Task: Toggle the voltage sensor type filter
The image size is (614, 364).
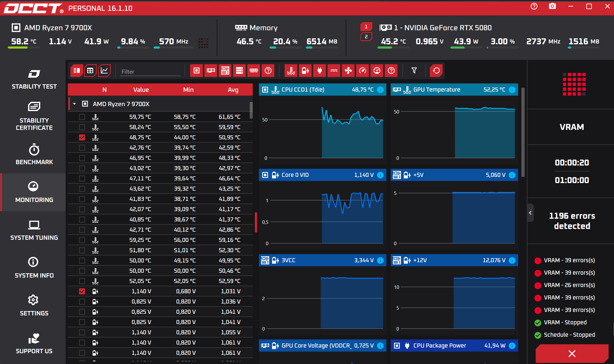Action: coord(305,71)
